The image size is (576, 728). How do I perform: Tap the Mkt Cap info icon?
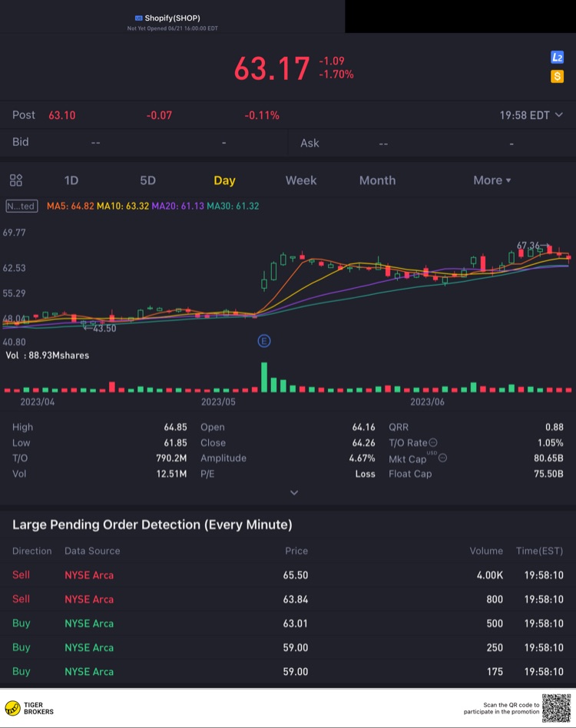click(443, 458)
